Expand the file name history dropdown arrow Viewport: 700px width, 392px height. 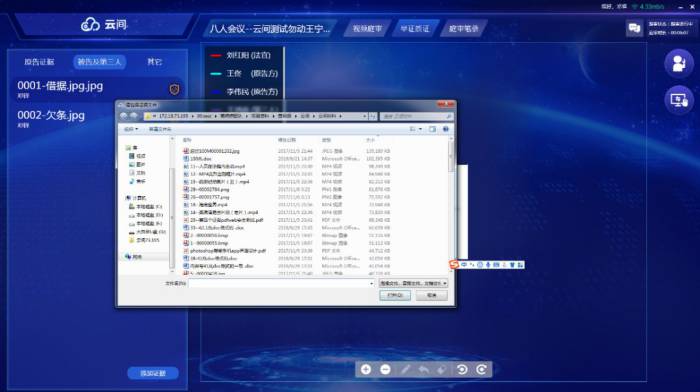coord(371,284)
